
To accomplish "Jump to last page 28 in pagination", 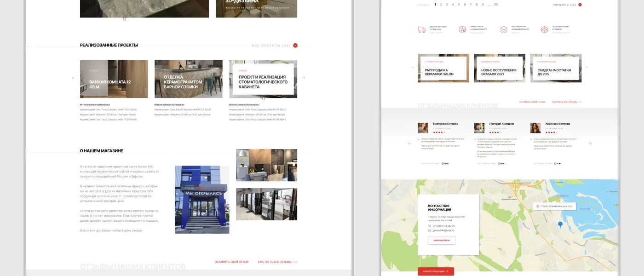I will point(495,5).
